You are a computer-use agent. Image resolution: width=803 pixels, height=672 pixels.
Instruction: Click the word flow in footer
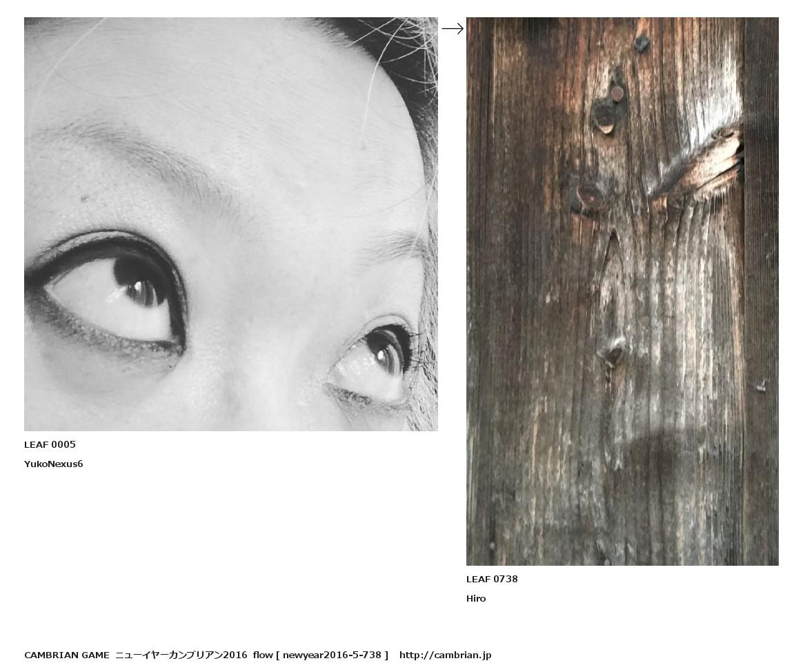[x=263, y=655]
